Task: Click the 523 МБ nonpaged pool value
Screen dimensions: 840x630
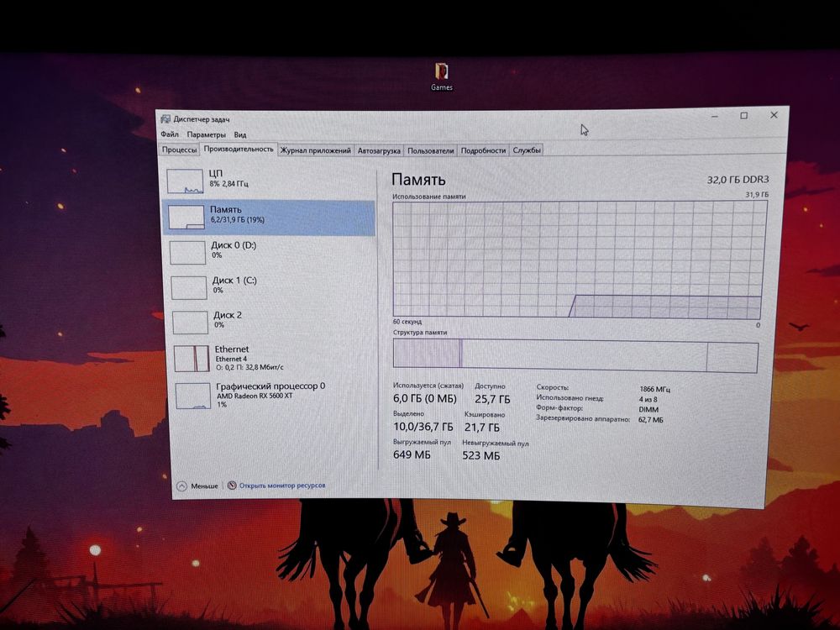Action: [480, 455]
